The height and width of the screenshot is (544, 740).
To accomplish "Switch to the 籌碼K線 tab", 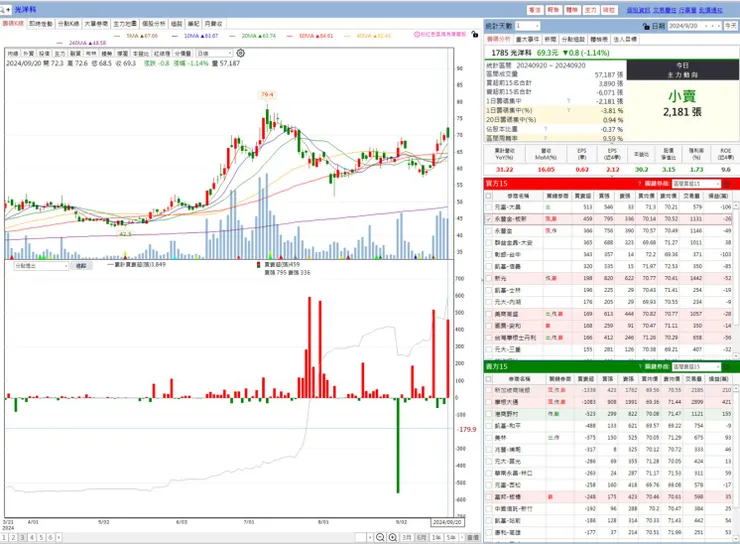I will click(13, 24).
